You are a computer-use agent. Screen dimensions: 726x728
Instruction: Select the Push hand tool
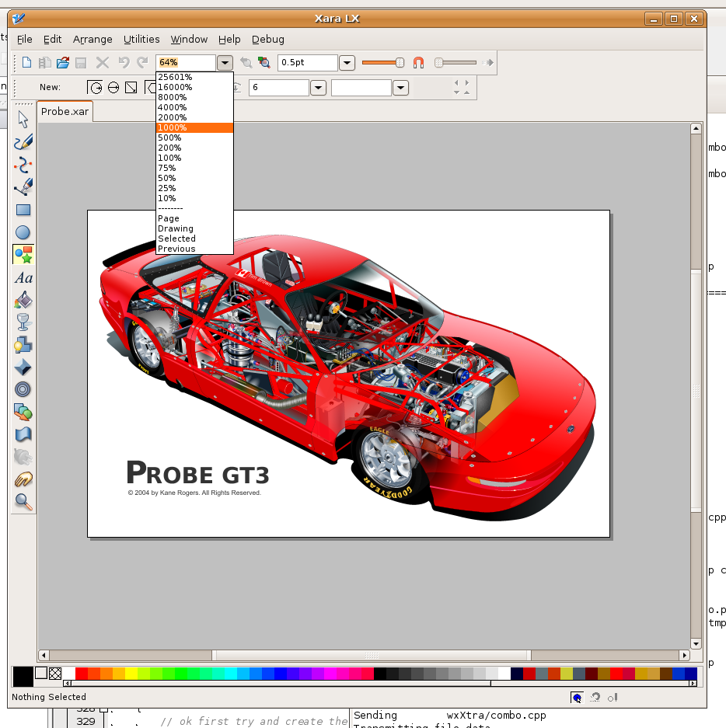[23, 479]
